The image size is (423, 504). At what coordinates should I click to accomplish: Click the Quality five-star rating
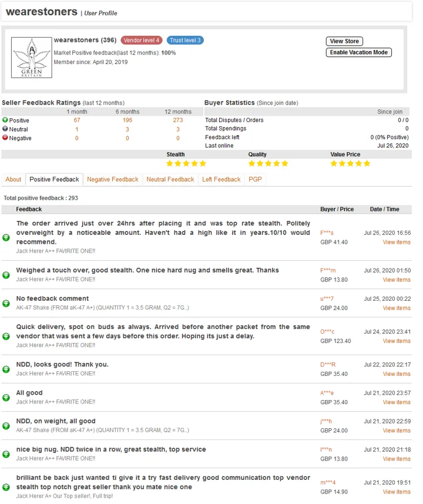(x=268, y=163)
